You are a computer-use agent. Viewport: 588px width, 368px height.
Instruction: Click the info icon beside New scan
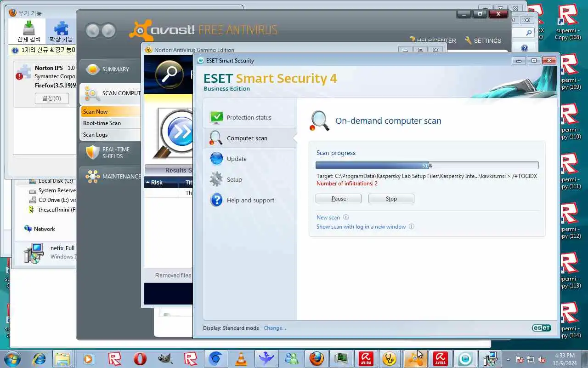click(x=346, y=218)
